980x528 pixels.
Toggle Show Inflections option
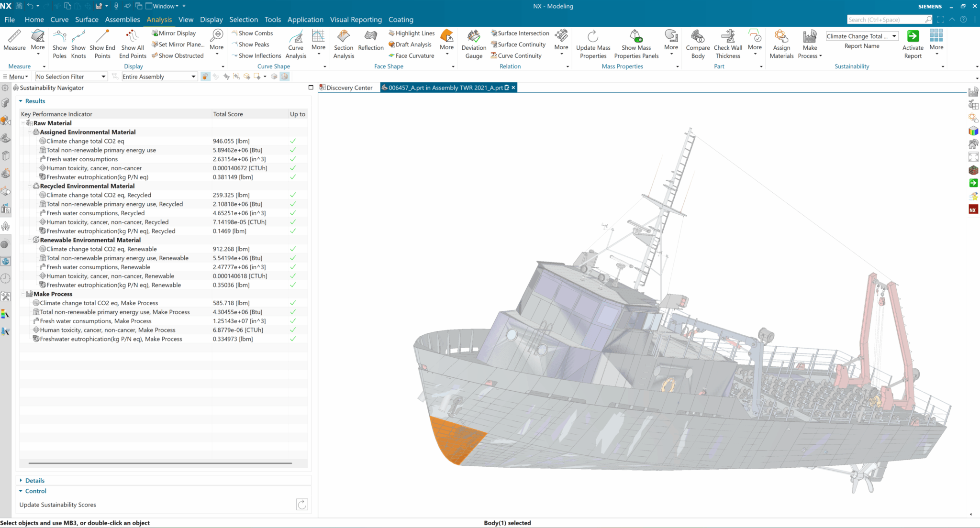(256, 55)
